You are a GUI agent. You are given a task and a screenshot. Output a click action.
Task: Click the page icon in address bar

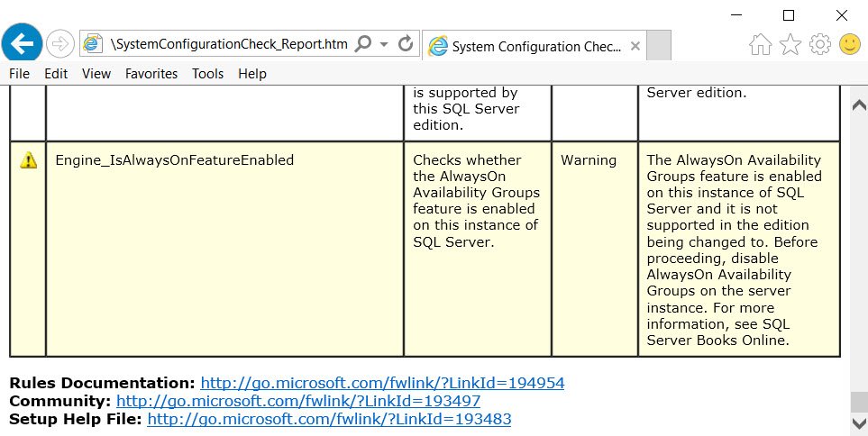point(93,44)
